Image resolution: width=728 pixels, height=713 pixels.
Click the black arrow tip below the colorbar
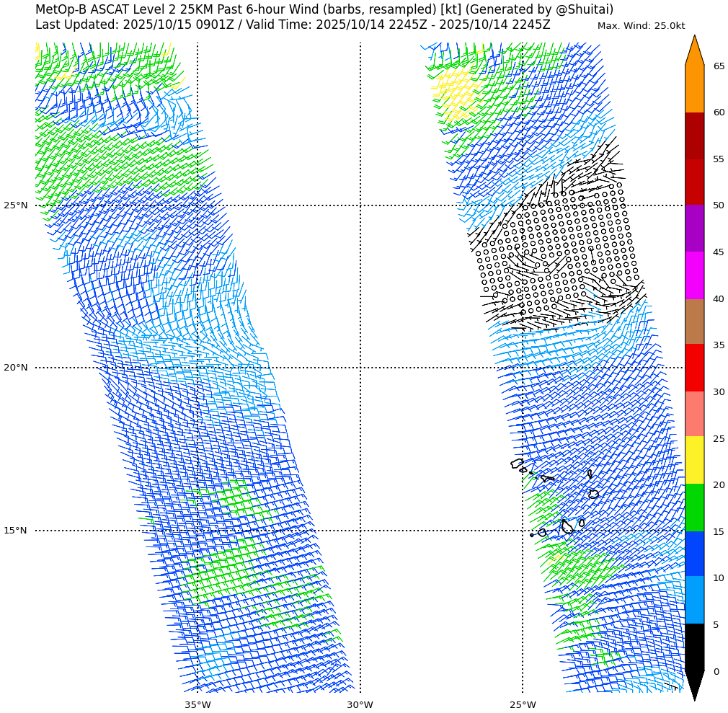pyautogui.click(x=694, y=685)
